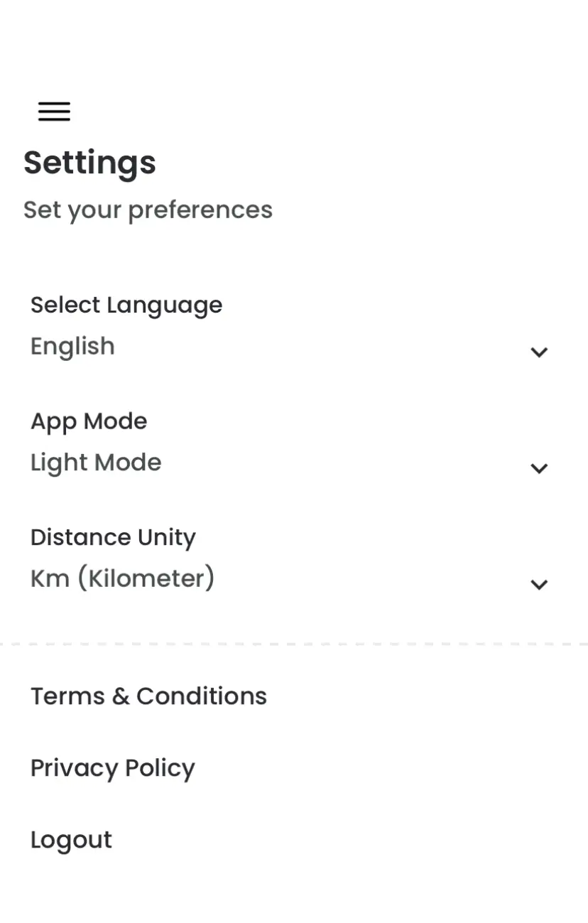The image size is (588, 923).
Task: Click the word 'Kilometer' inside the parentheses
Action: pyautogui.click(x=146, y=578)
